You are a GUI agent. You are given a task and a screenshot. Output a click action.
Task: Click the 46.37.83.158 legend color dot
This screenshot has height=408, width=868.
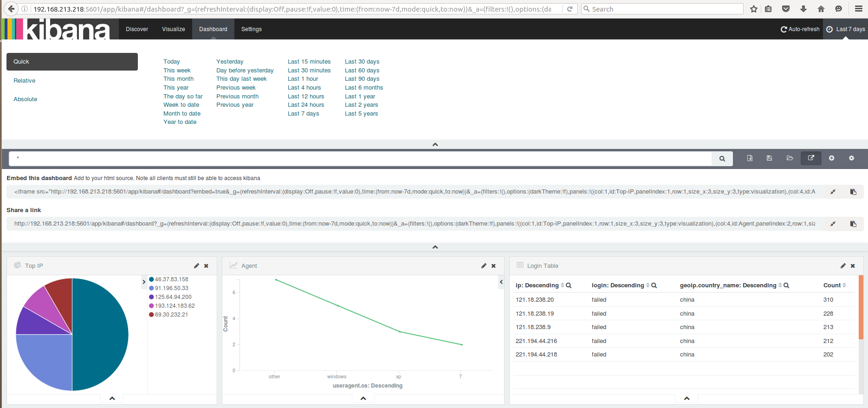(151, 279)
